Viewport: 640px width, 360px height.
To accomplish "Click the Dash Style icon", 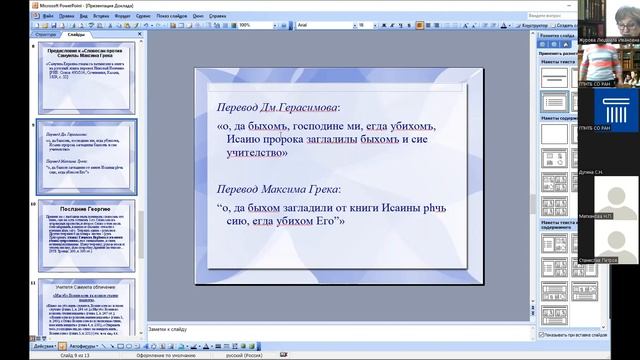I will click(227, 346).
